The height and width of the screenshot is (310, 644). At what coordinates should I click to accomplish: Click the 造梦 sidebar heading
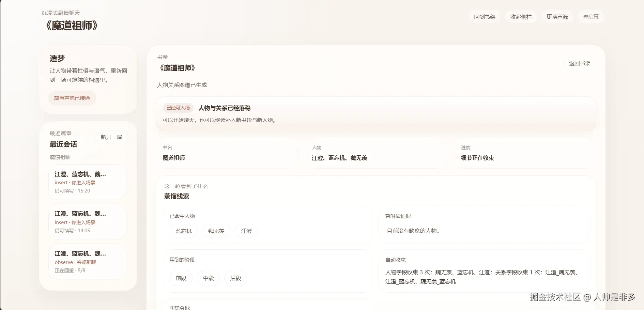(57, 59)
